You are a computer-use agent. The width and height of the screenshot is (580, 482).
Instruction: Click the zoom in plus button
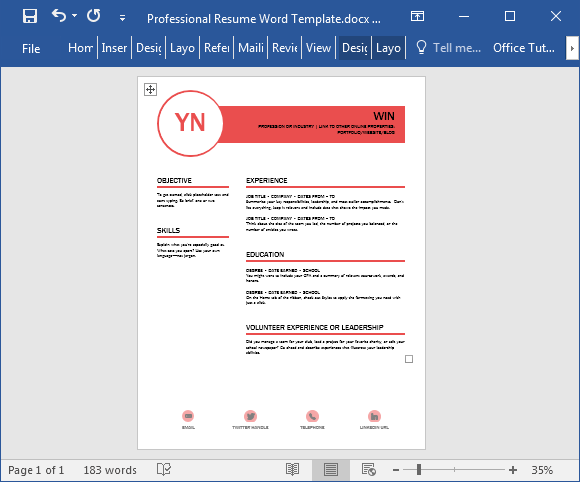513,470
